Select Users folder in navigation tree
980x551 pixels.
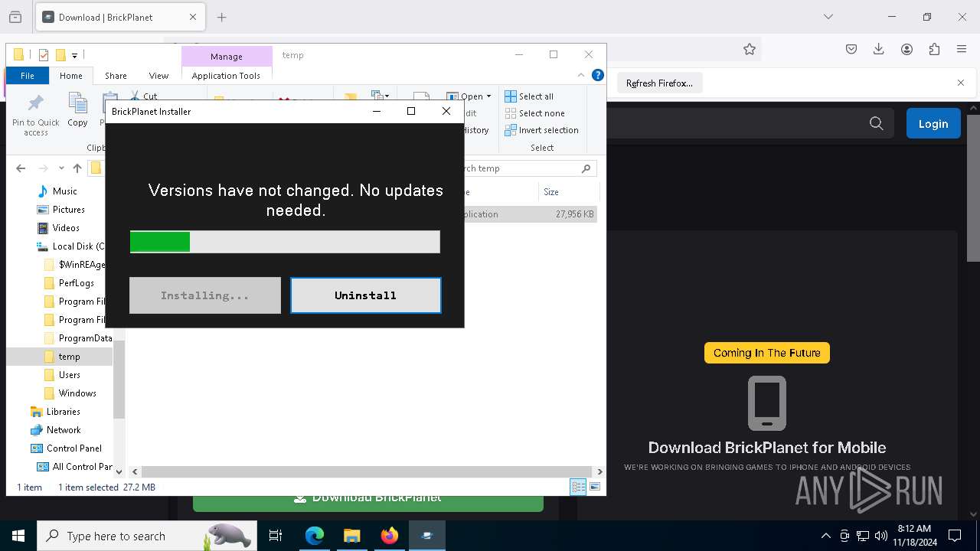[69, 375]
